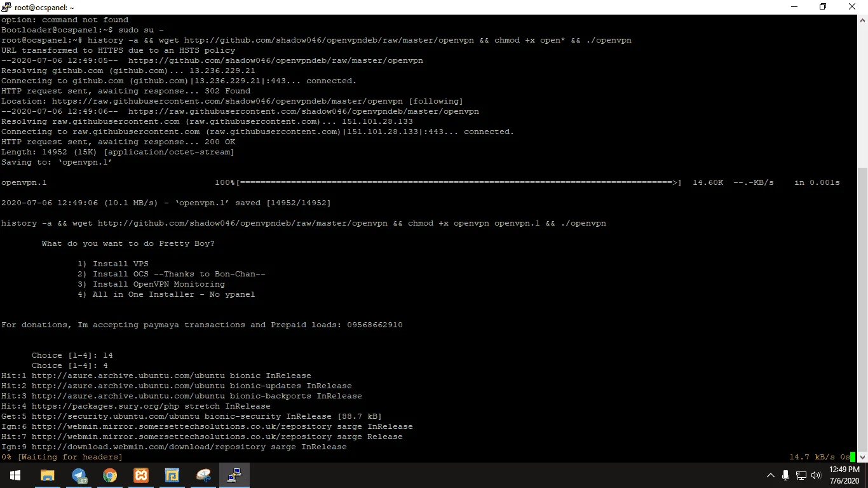Select the PuTTY taskbar icon
868x488 pixels.
[x=234, y=475]
